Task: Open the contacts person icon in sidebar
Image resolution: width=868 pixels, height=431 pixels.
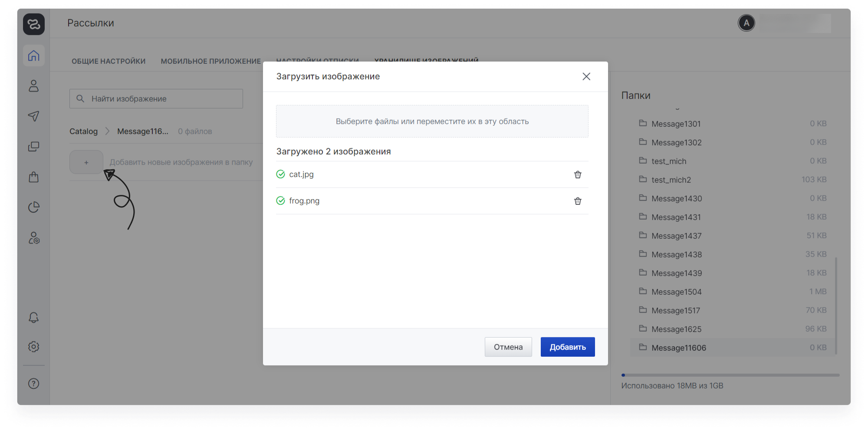Action: pyautogui.click(x=34, y=86)
